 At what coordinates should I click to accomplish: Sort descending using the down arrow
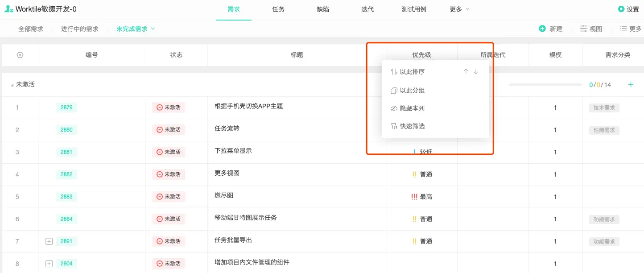point(476,71)
